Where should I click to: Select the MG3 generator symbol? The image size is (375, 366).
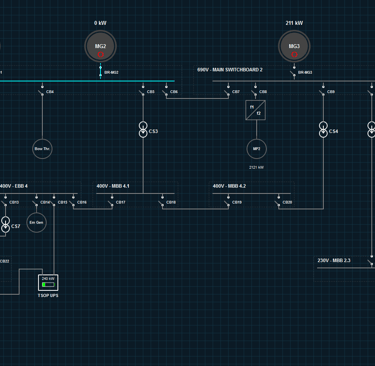(x=294, y=46)
